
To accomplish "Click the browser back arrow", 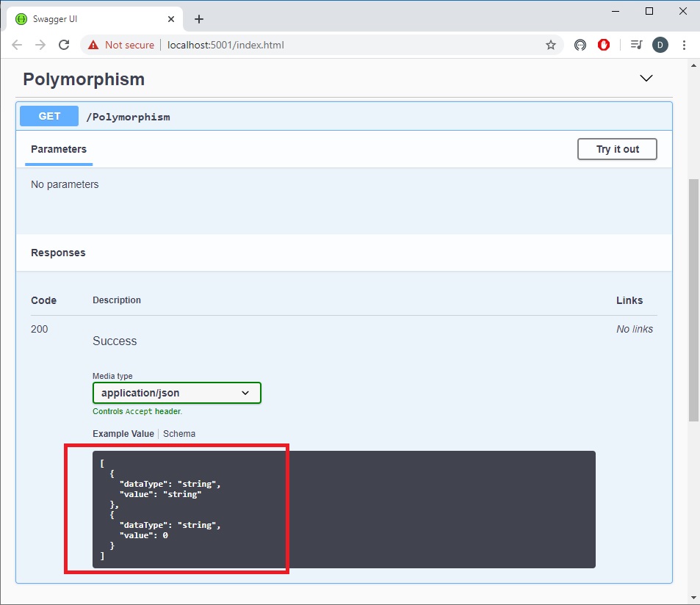I will (17, 45).
